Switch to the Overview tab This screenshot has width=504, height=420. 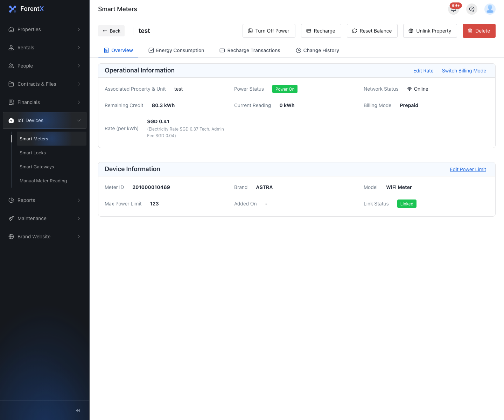tap(118, 50)
